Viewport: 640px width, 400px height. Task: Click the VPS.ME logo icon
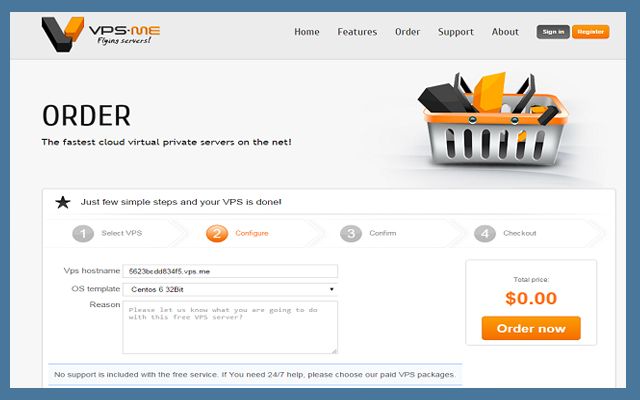pos(62,33)
